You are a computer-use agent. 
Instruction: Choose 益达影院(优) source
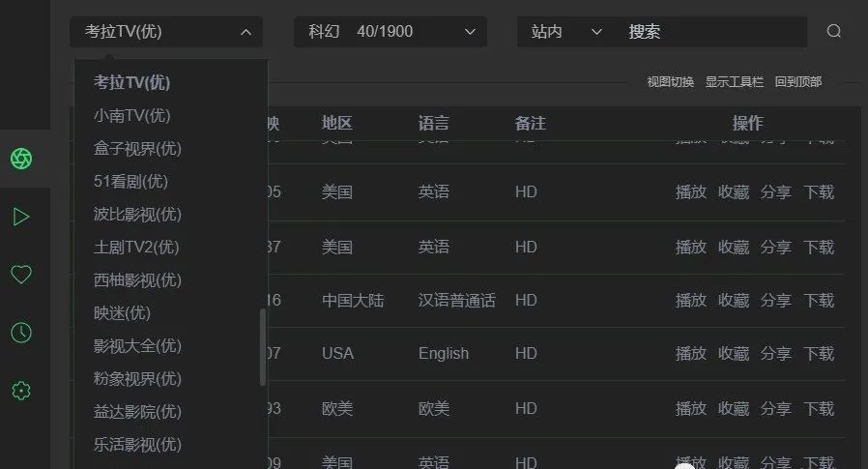(137, 411)
